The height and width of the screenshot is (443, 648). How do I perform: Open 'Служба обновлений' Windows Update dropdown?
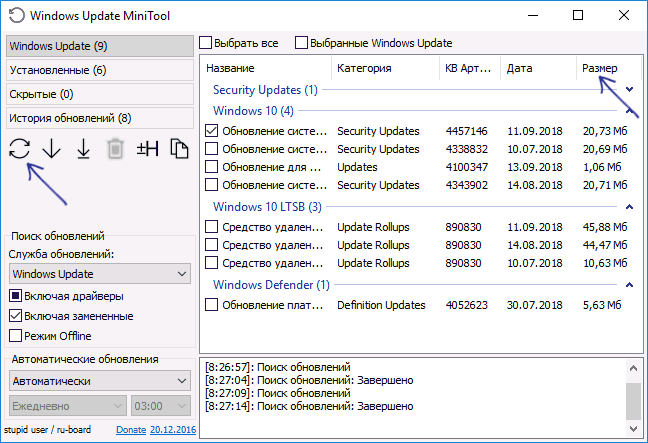[100, 274]
